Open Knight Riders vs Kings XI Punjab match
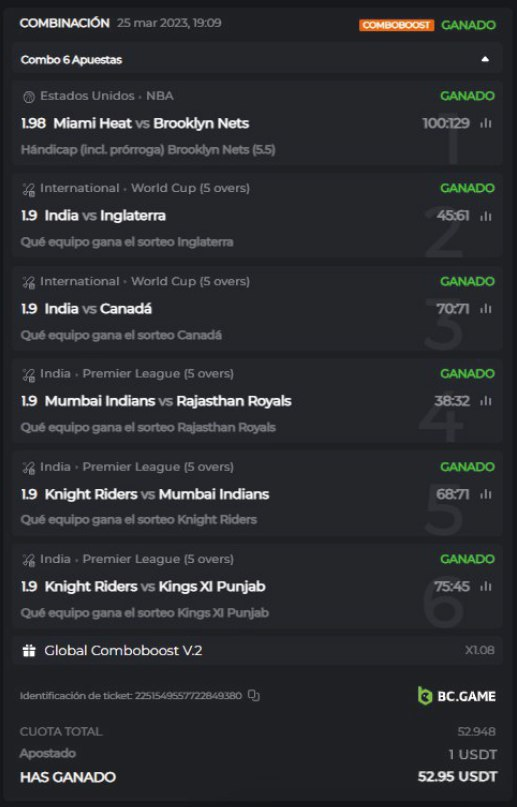The image size is (517, 807). click(x=155, y=586)
